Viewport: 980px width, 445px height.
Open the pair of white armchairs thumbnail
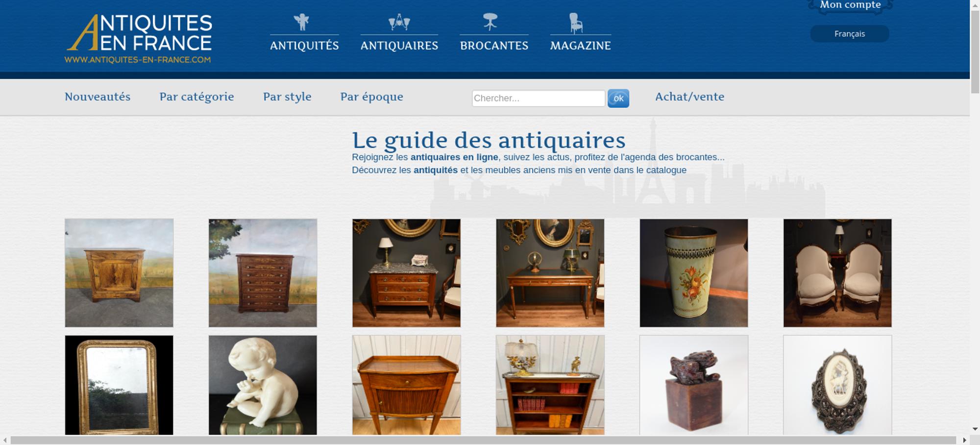click(x=837, y=273)
